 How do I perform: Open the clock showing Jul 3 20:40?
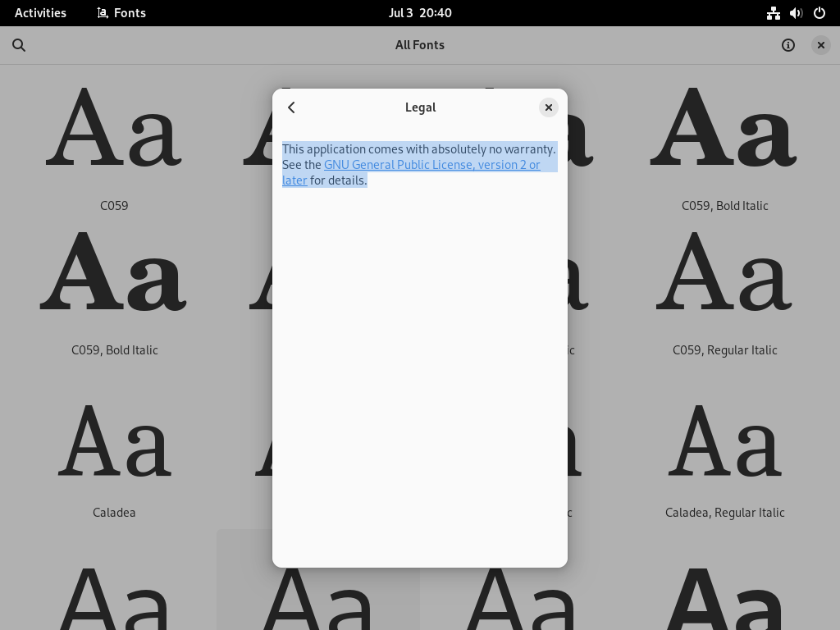coord(420,13)
